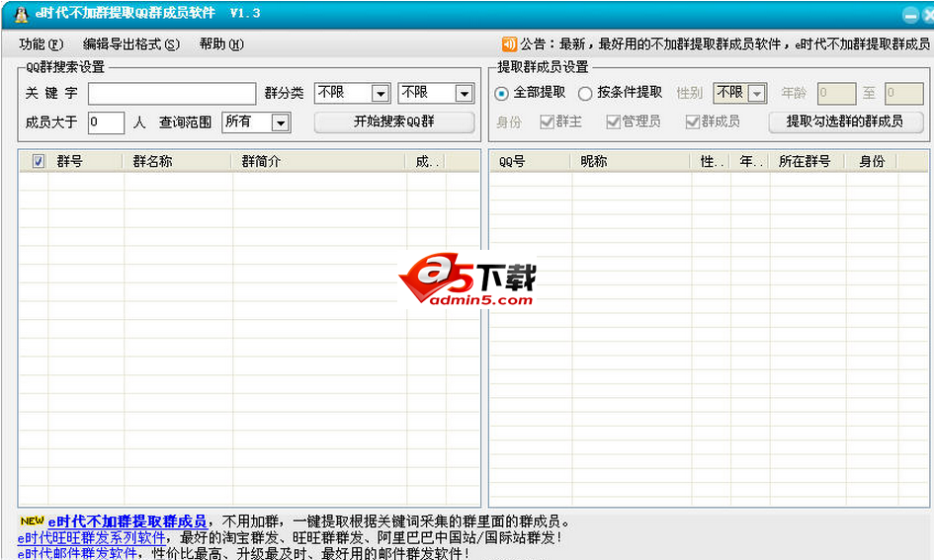This screenshot has height=560, width=934.
Task: Click the penguin app icon in title bar
Action: coord(22,14)
